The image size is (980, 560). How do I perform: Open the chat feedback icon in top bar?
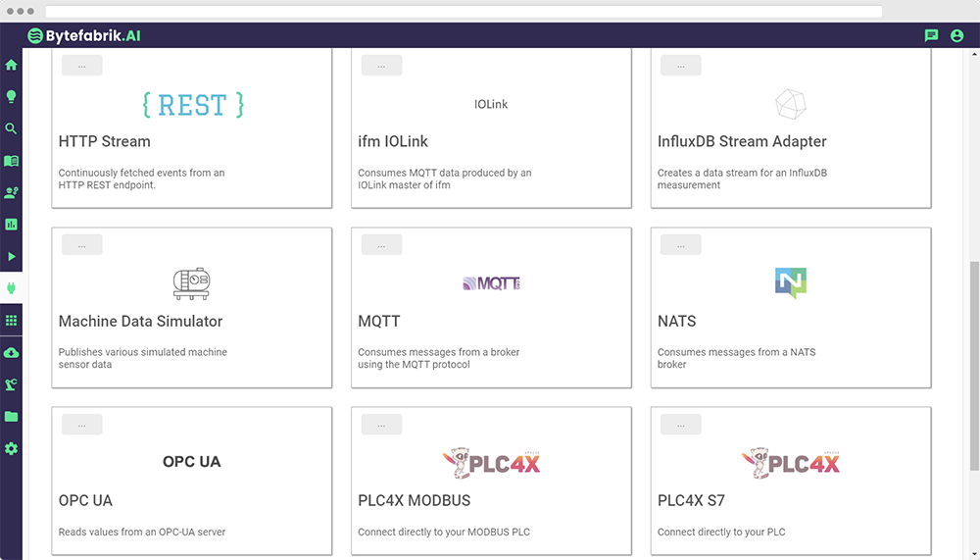coord(931,35)
